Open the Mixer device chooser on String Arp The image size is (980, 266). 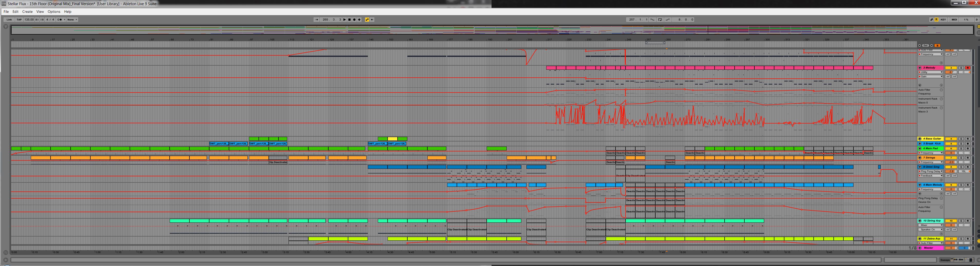click(x=931, y=225)
